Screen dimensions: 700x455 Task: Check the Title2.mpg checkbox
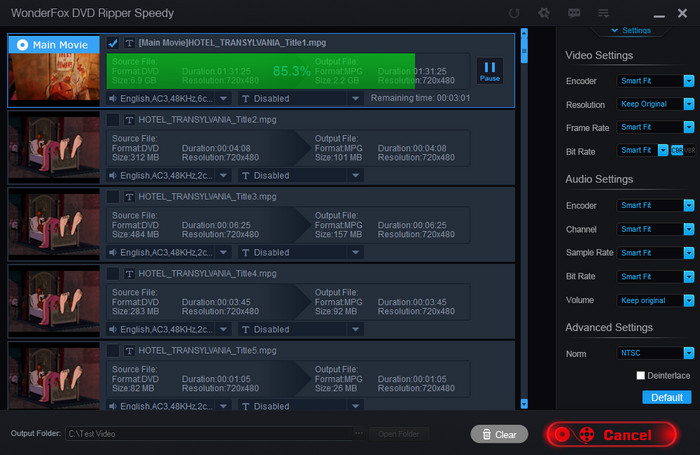[x=113, y=120]
